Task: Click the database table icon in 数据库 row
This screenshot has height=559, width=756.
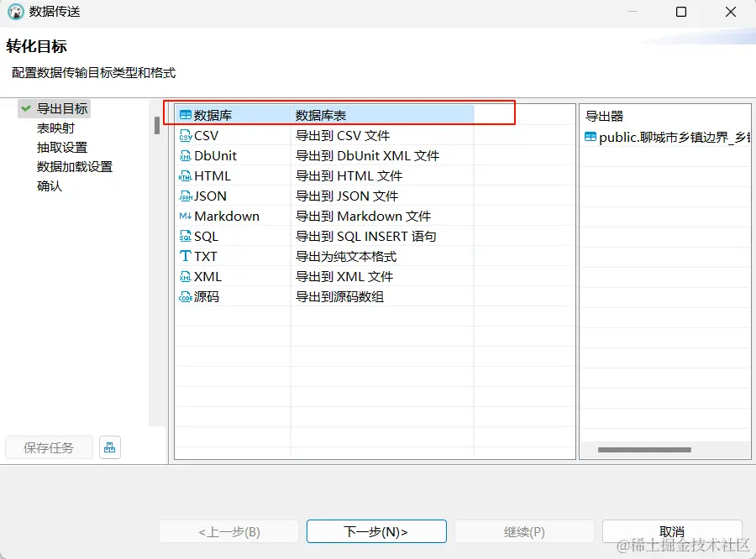Action: [185, 115]
